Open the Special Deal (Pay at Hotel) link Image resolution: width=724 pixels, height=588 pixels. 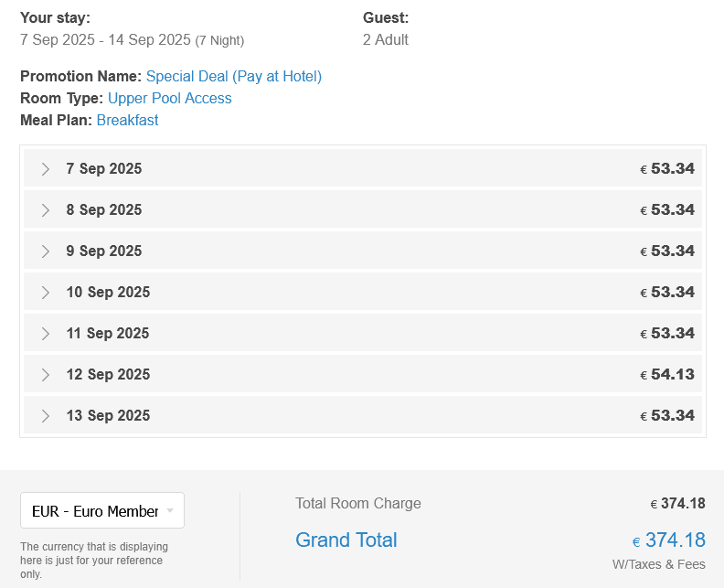[x=233, y=76]
